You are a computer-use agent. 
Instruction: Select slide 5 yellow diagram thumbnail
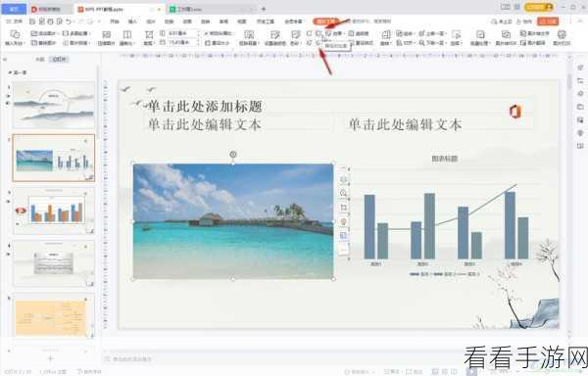pyautogui.click(x=54, y=316)
